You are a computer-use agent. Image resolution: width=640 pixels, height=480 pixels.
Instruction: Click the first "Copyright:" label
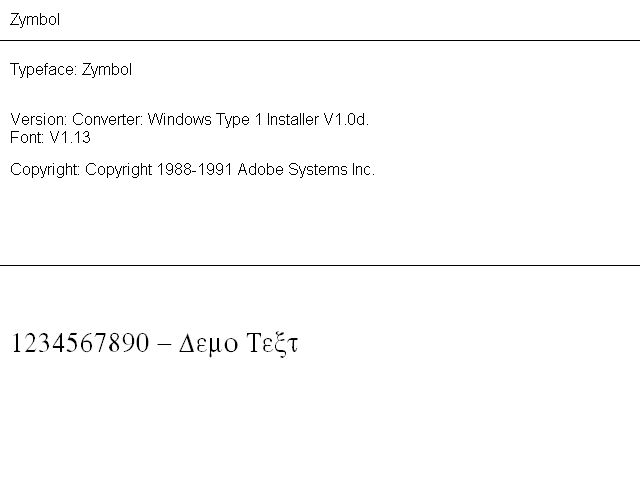(x=45, y=170)
